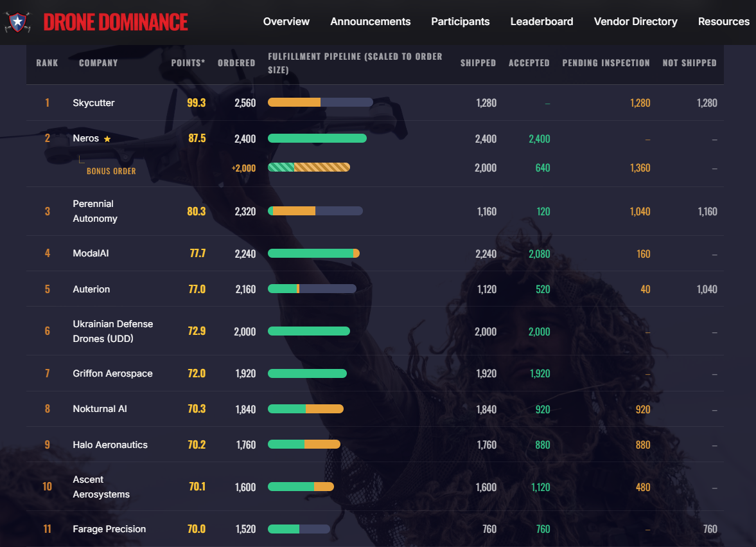
Task: Select the ModalAI company name
Action: (x=91, y=253)
